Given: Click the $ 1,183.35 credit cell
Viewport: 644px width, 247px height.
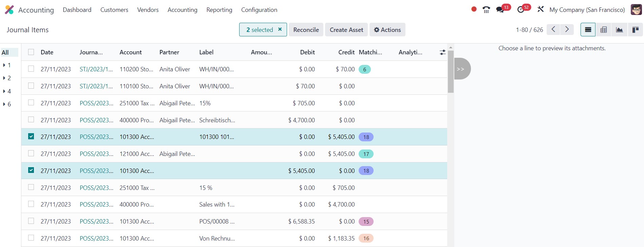Looking at the screenshot, I should point(341,239).
